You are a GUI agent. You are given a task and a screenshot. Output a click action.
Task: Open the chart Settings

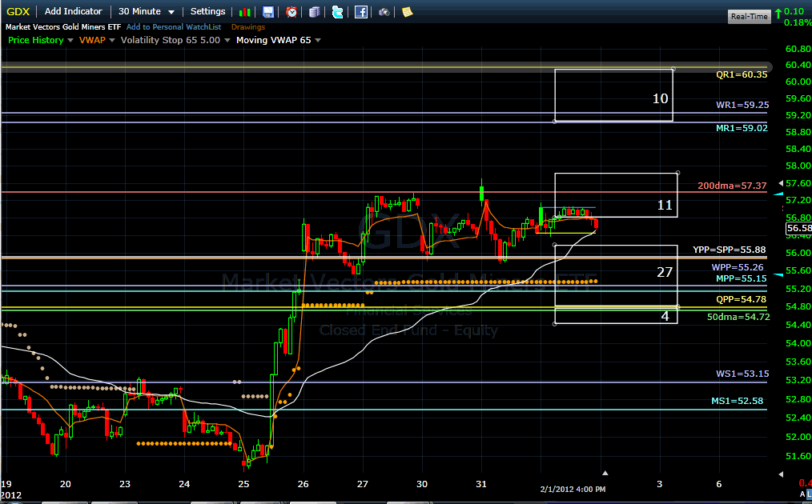207,11
